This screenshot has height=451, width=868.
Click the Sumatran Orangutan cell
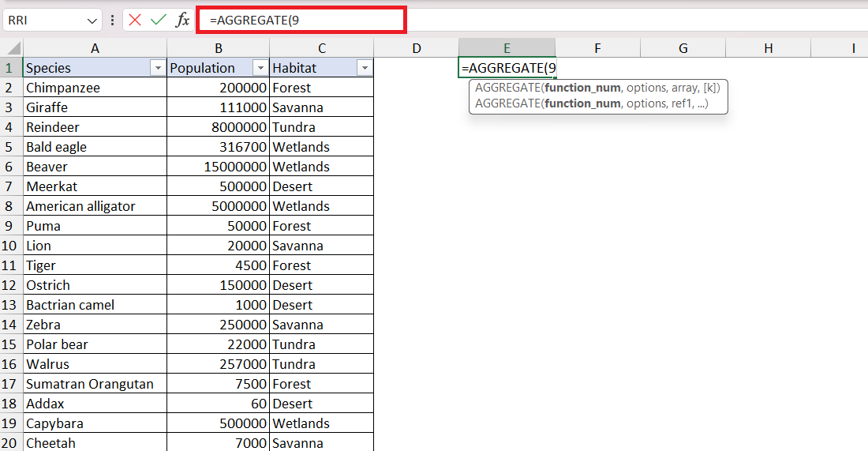click(95, 384)
